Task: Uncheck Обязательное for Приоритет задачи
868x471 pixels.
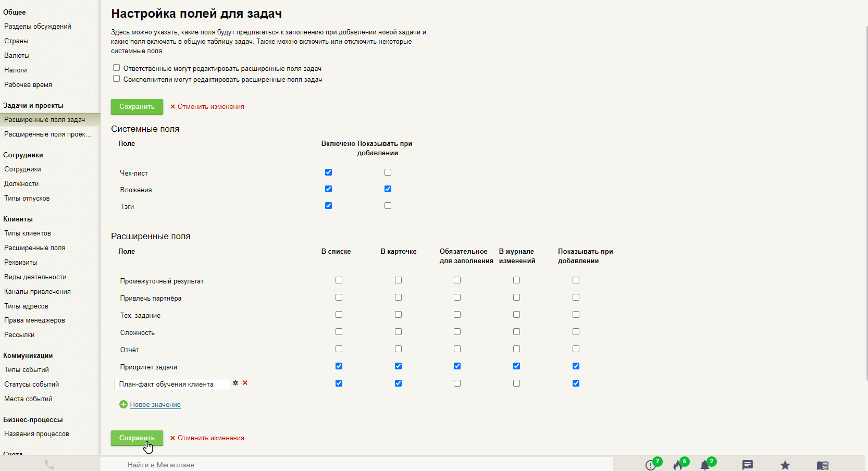Action: click(x=457, y=366)
